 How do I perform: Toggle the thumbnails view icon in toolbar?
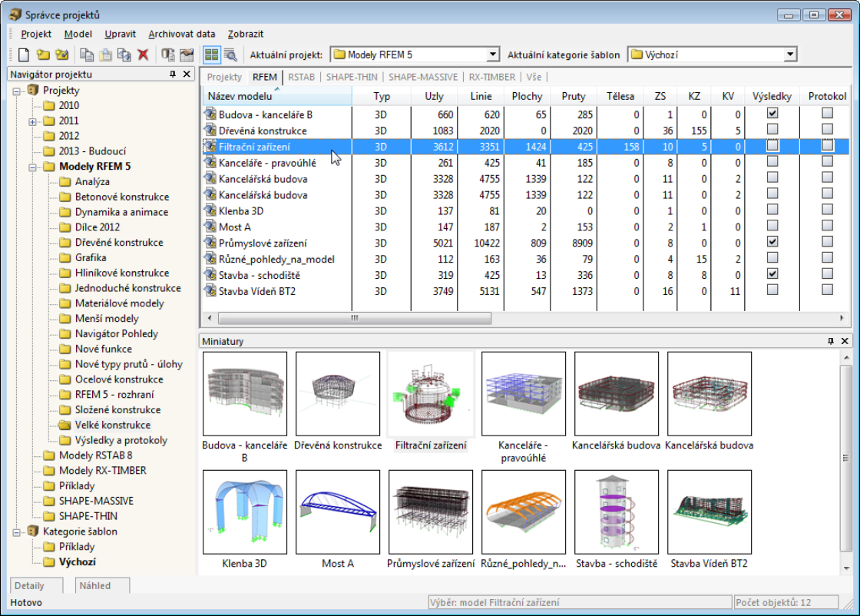[x=210, y=55]
